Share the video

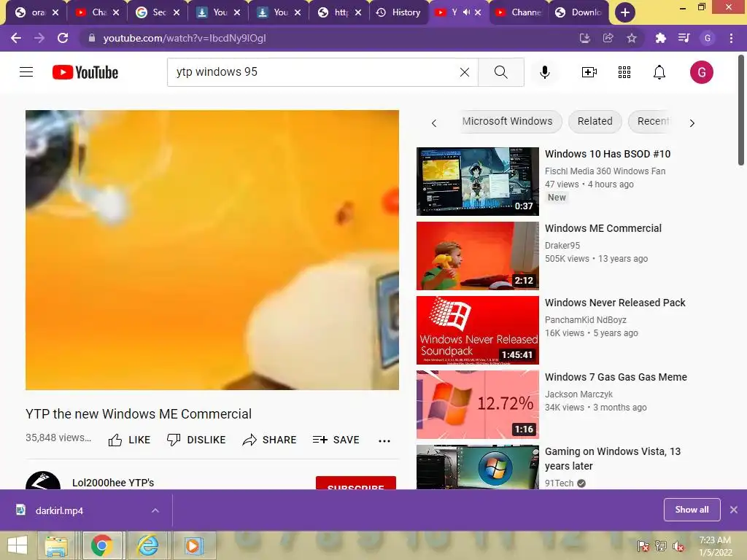[x=270, y=440]
